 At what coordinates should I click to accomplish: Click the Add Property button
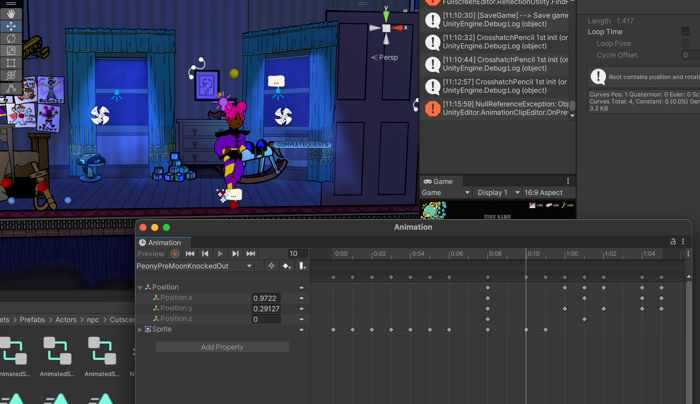tap(222, 347)
